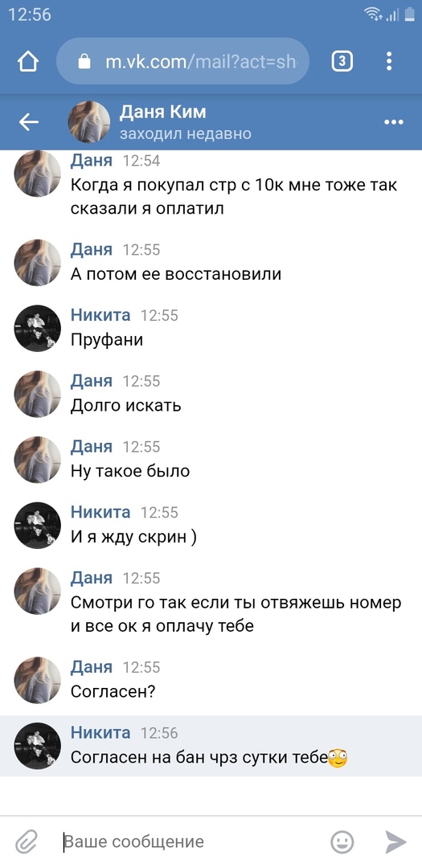
Task: Open chat options three-dot menu
Action: [394, 122]
